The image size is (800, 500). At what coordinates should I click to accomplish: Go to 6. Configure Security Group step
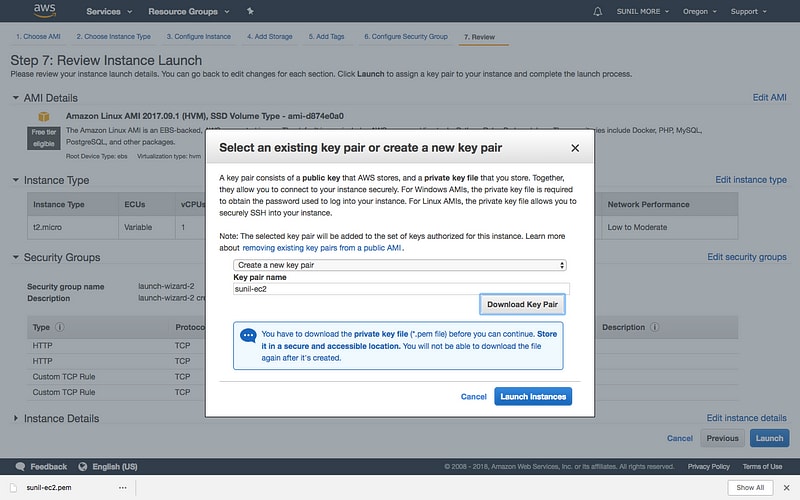tap(406, 37)
